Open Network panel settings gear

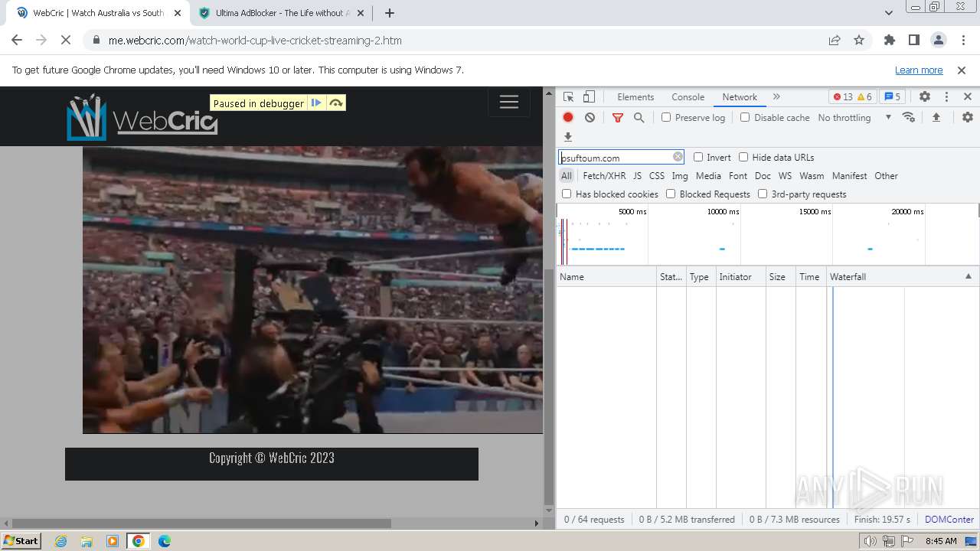click(x=968, y=117)
